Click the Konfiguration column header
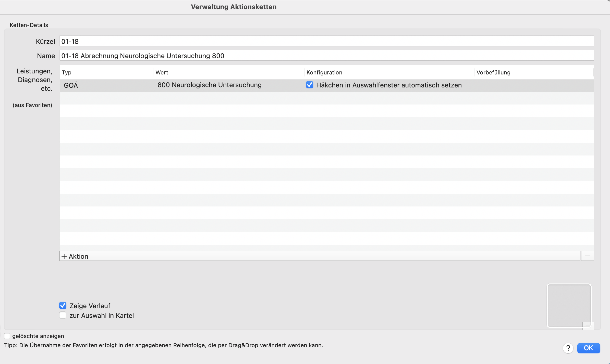610x364 pixels. tap(389, 72)
